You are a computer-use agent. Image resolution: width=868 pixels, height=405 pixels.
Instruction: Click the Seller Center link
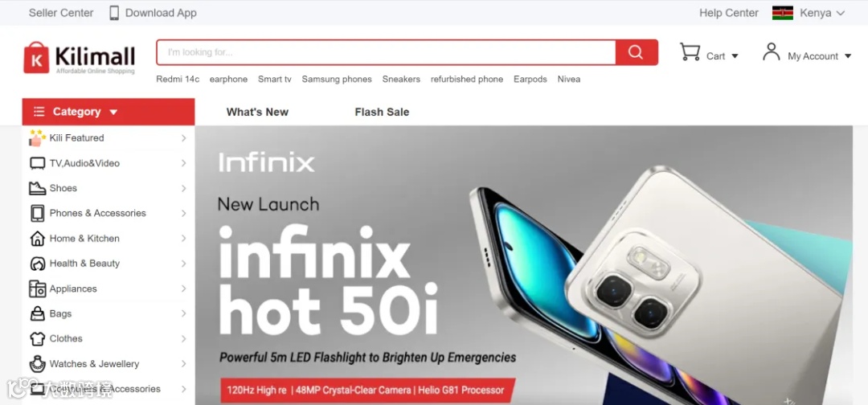click(x=61, y=13)
